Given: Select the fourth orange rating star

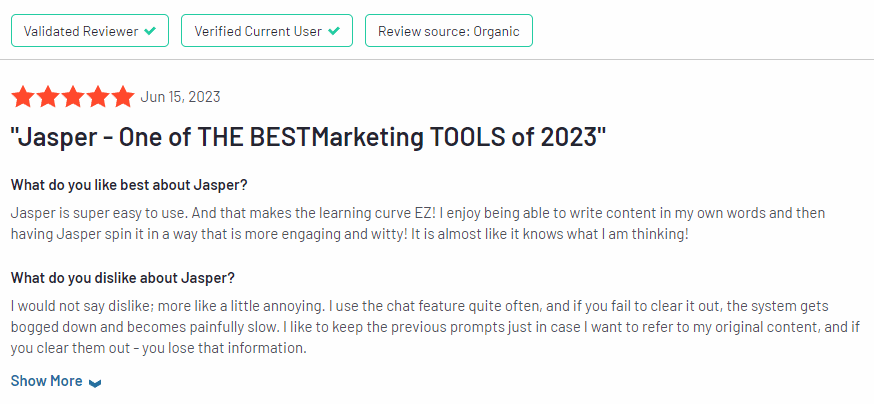Looking at the screenshot, I should [x=98, y=97].
